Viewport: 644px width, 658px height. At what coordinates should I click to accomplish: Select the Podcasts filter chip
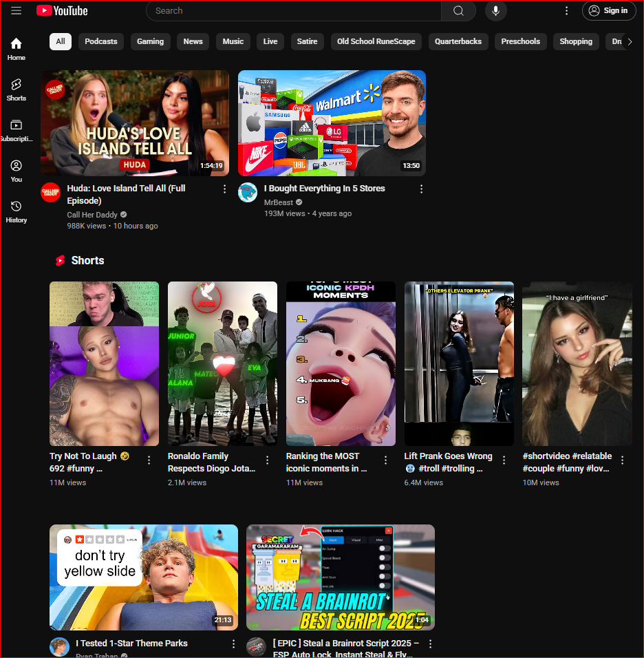(x=101, y=41)
